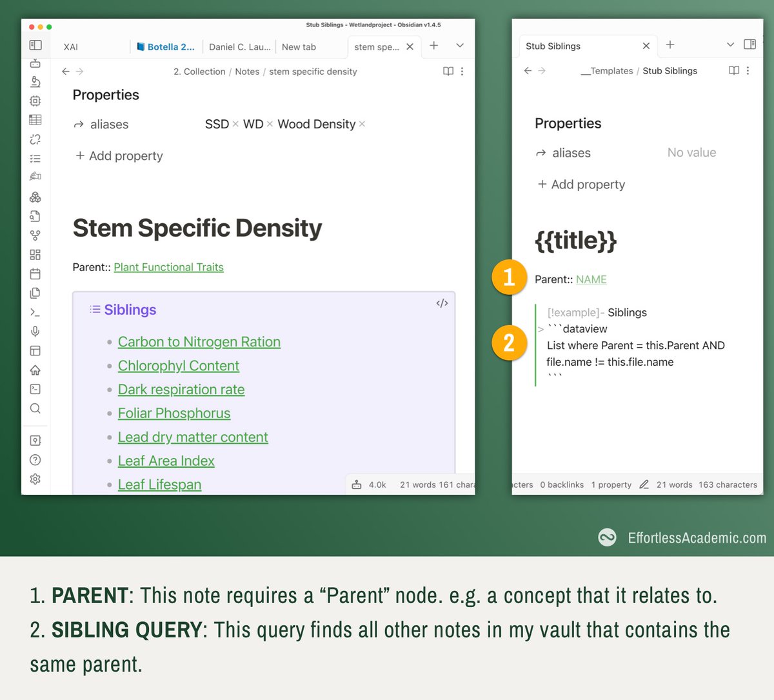Open the help question mark icon
Screen dimensions: 774x700
point(35,460)
